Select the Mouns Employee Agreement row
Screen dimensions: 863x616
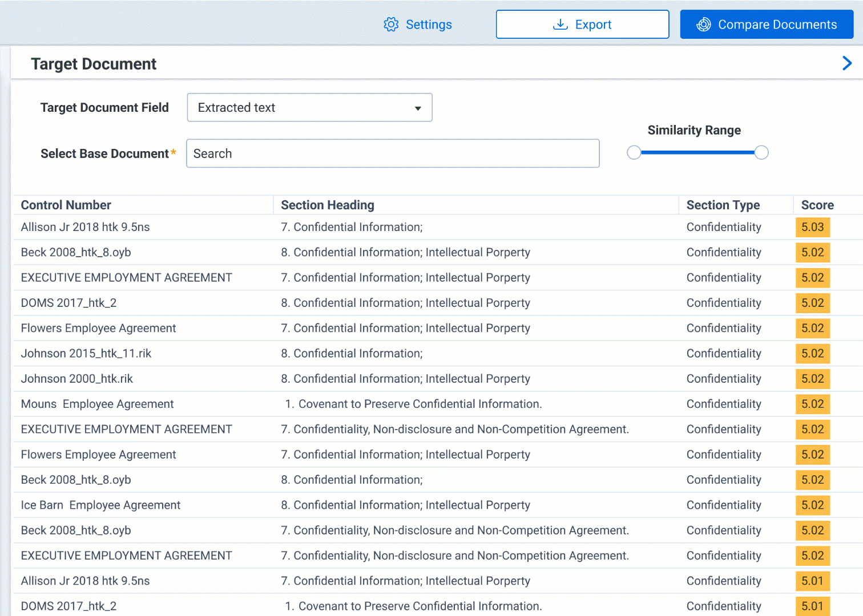[98, 404]
